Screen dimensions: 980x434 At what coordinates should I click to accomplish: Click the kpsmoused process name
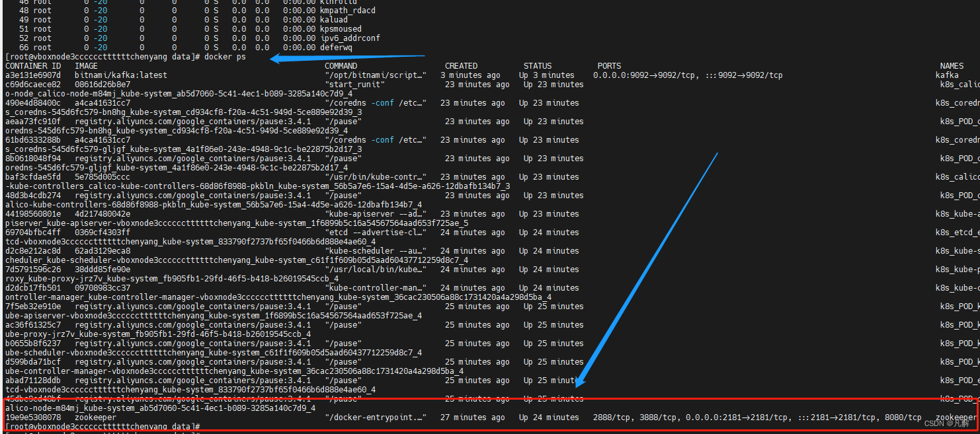[341, 29]
